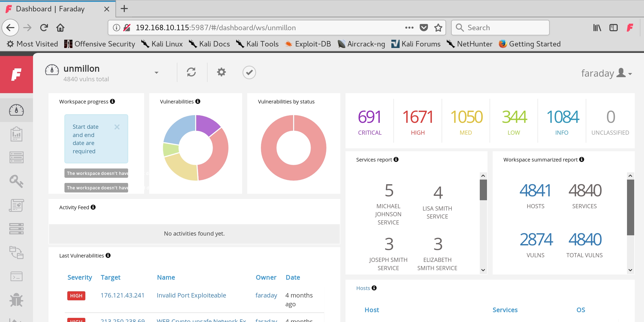This screenshot has width=644, height=322.
Task: Open the reports clipboard chart icon in sidebar
Action: point(16,134)
